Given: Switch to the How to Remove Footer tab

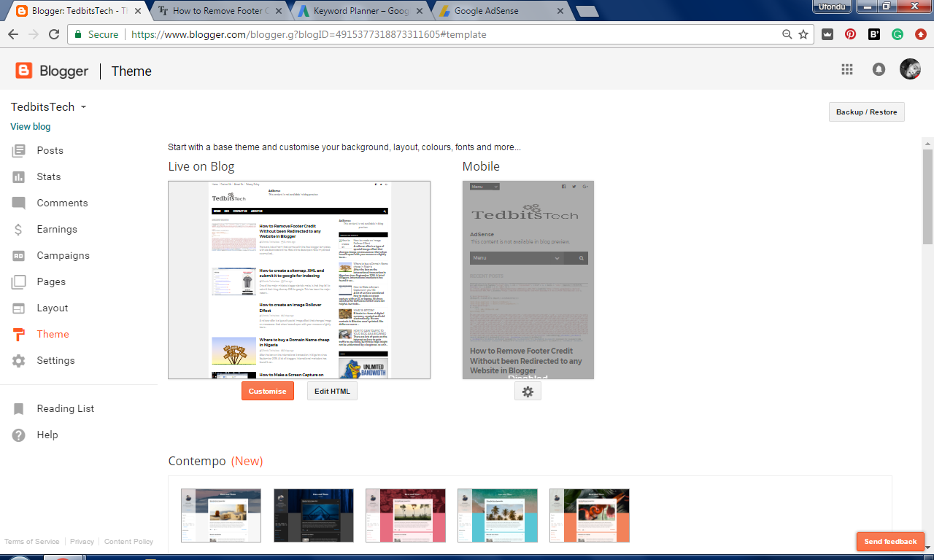Looking at the screenshot, I should click(x=220, y=11).
